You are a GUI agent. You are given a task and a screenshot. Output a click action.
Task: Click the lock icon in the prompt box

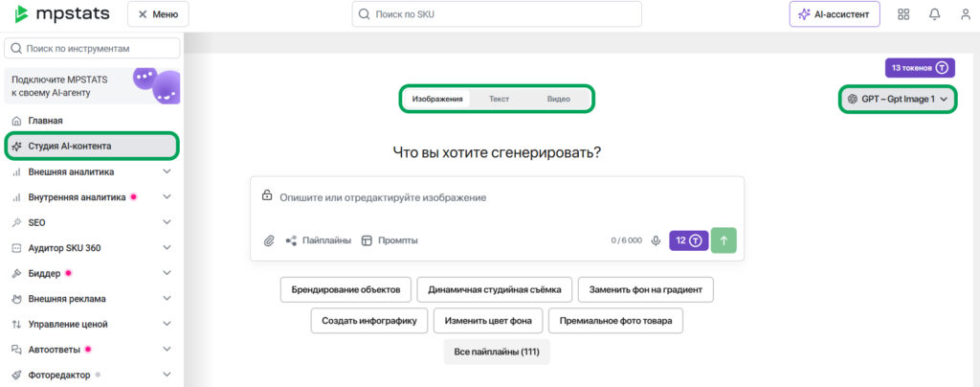[x=267, y=194]
